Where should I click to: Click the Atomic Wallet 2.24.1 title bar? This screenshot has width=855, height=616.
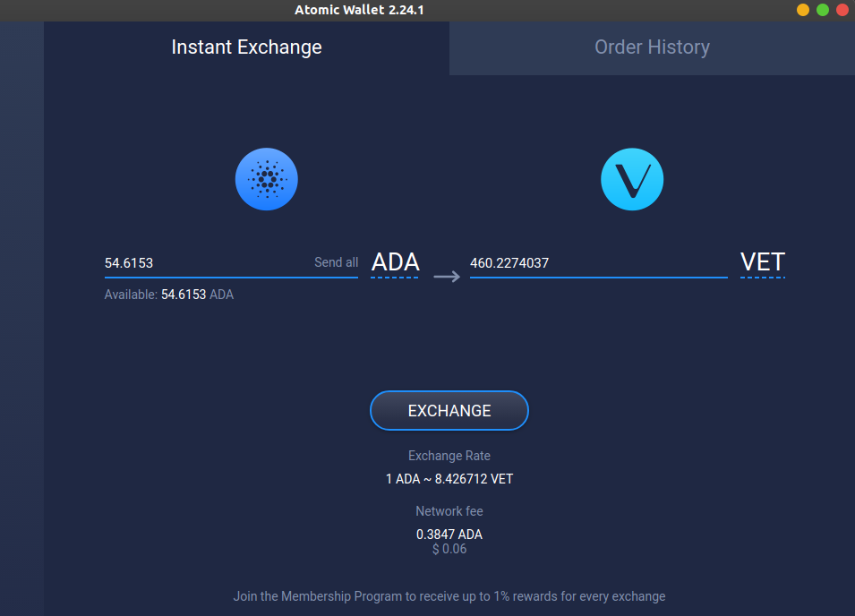click(x=358, y=10)
